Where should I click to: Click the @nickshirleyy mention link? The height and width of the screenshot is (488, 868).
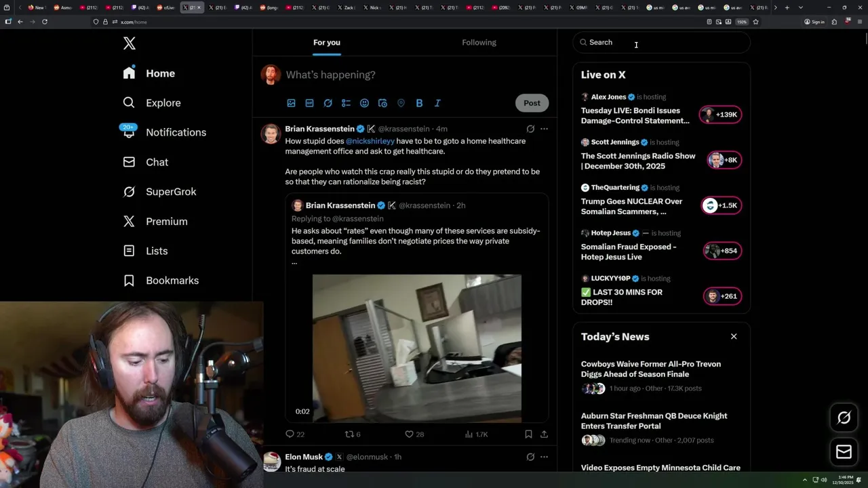(x=370, y=141)
